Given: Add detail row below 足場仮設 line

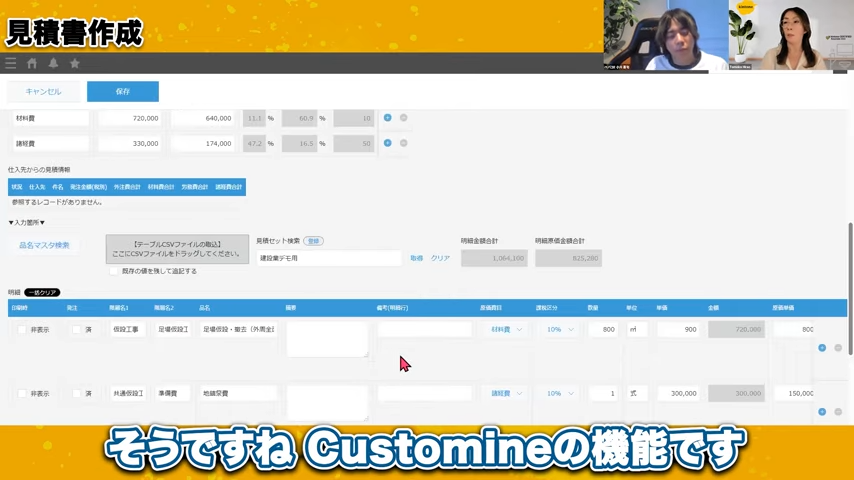Looking at the screenshot, I should tap(822, 348).
